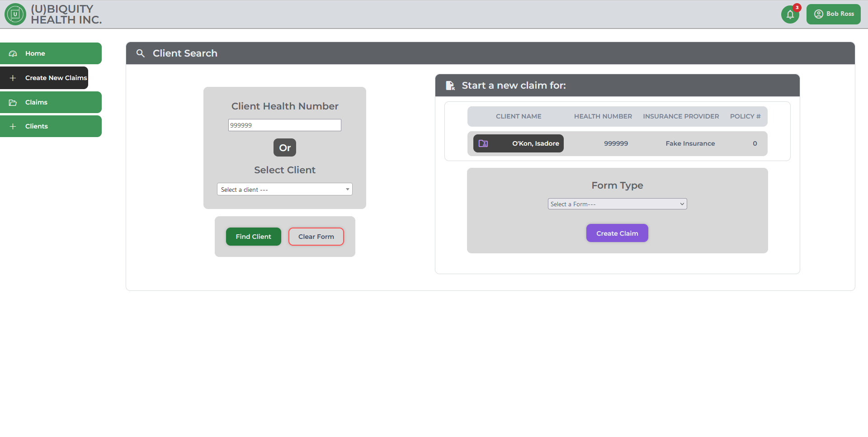Click the plus icon beside Create New Claims
The image size is (868, 437).
click(13, 78)
